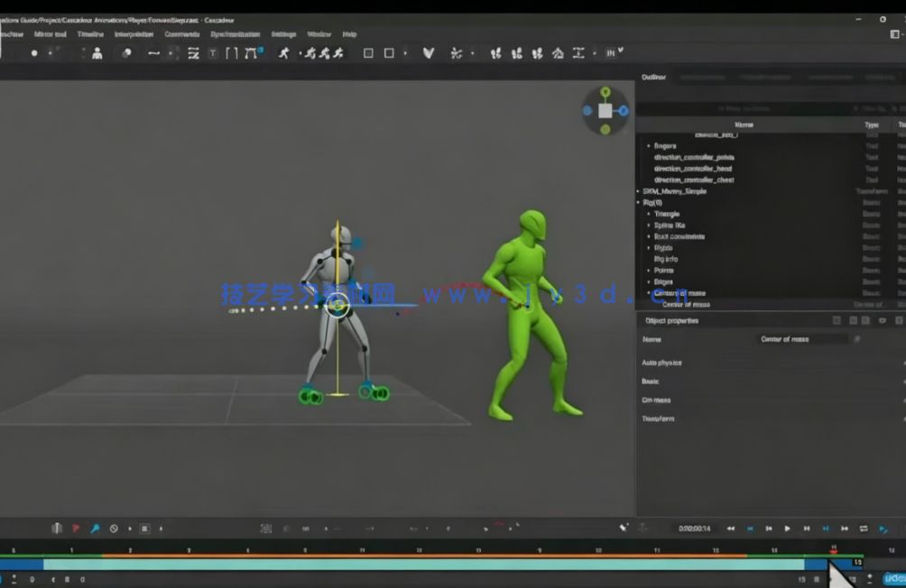Click the character figure icon in top toolbar

[x=97, y=53]
